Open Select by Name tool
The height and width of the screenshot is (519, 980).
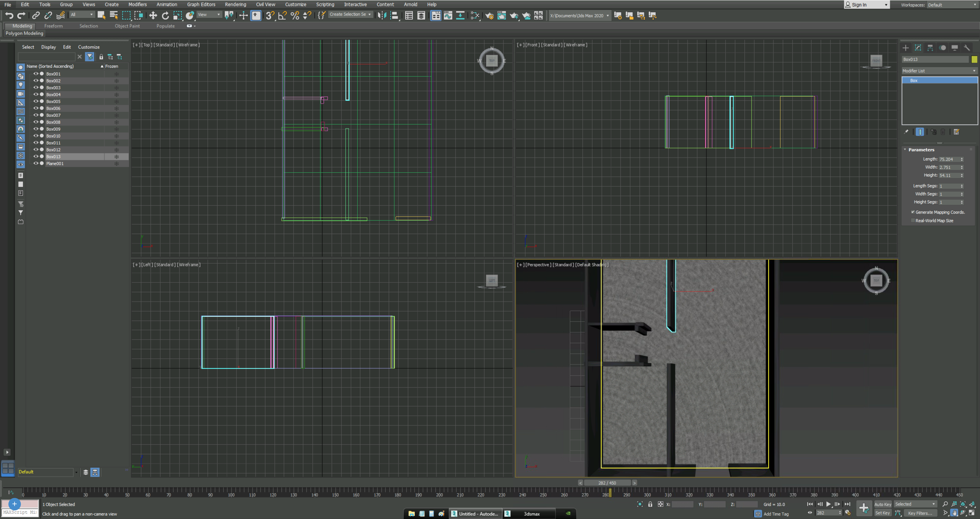tap(114, 15)
